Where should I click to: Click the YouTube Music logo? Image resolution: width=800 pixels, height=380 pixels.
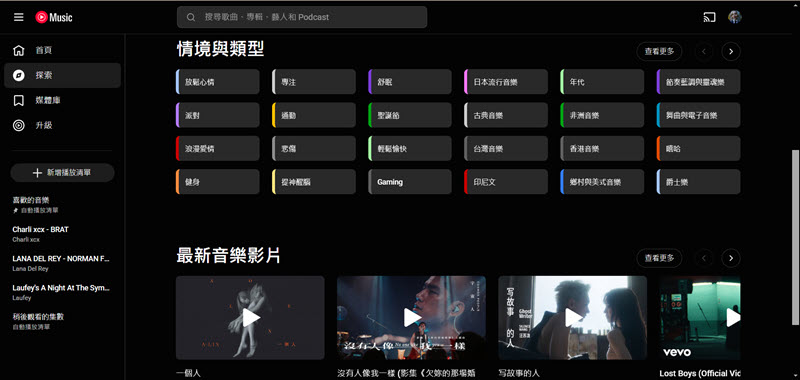click(54, 17)
